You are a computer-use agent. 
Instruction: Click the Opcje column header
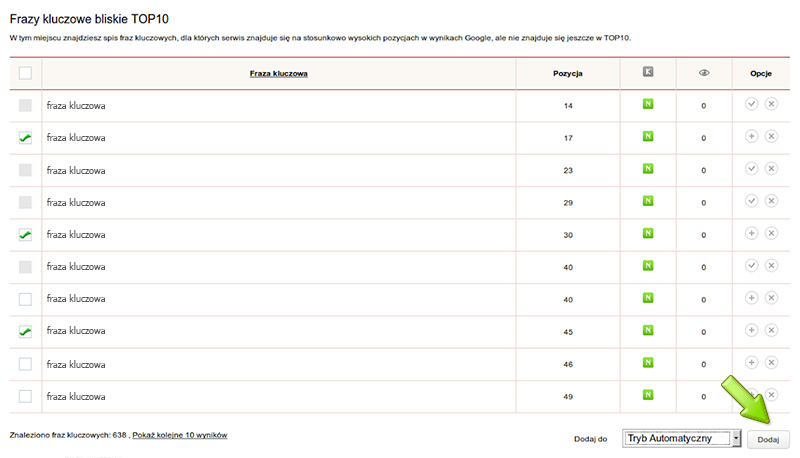click(x=760, y=73)
